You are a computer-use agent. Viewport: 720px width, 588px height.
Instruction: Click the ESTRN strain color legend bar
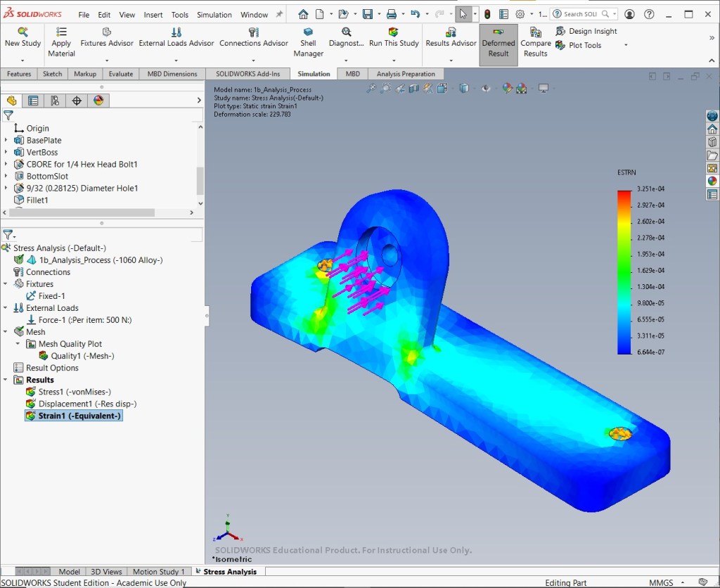[624, 272]
